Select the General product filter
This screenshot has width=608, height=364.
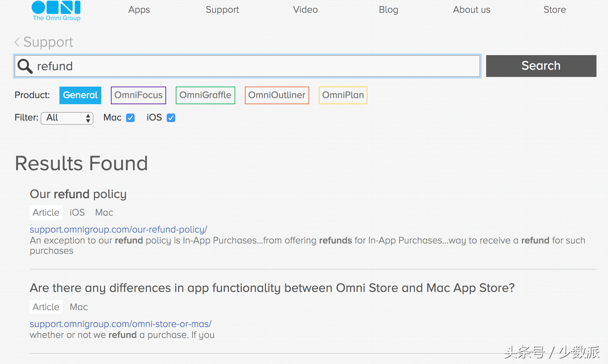pyautogui.click(x=80, y=95)
